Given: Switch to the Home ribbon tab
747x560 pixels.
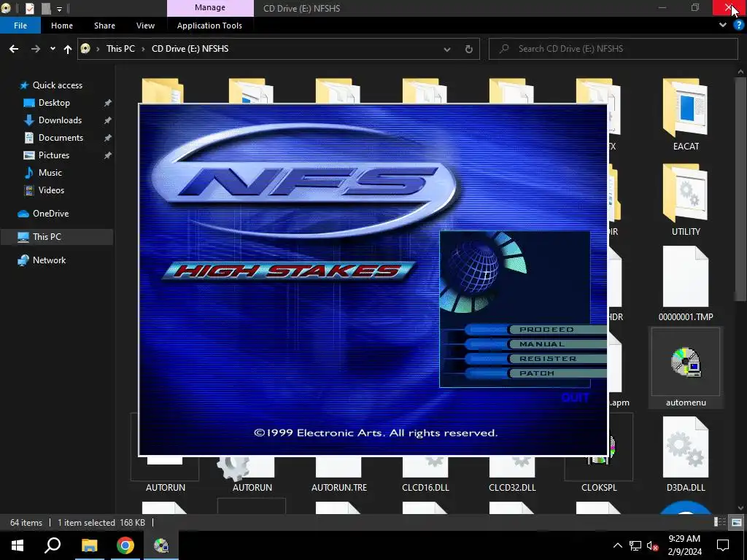Looking at the screenshot, I should [62, 26].
